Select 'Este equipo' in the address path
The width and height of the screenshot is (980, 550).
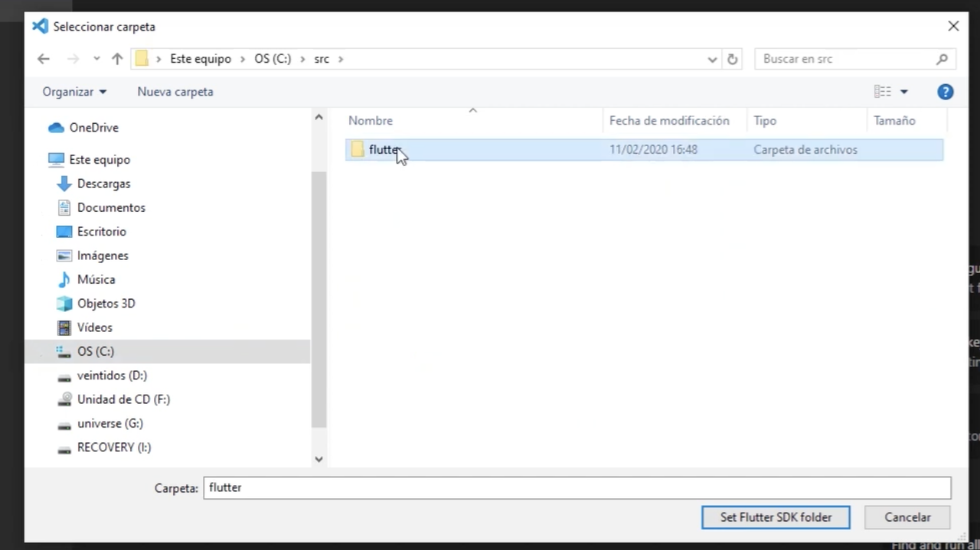[201, 59]
